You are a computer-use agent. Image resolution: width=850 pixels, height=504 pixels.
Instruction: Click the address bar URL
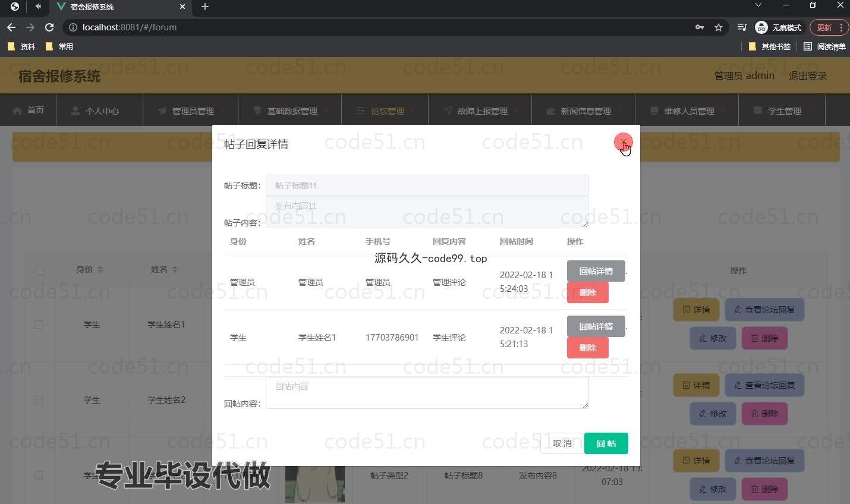[130, 27]
